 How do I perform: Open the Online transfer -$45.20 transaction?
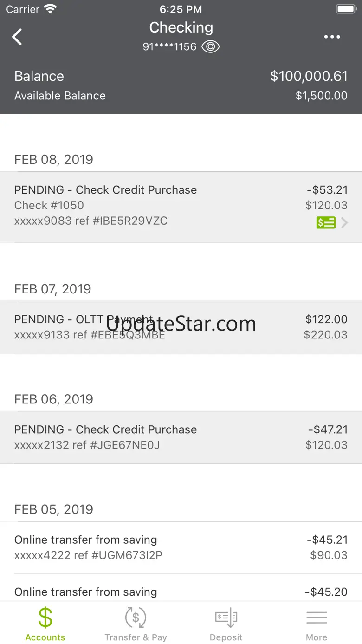click(x=181, y=592)
